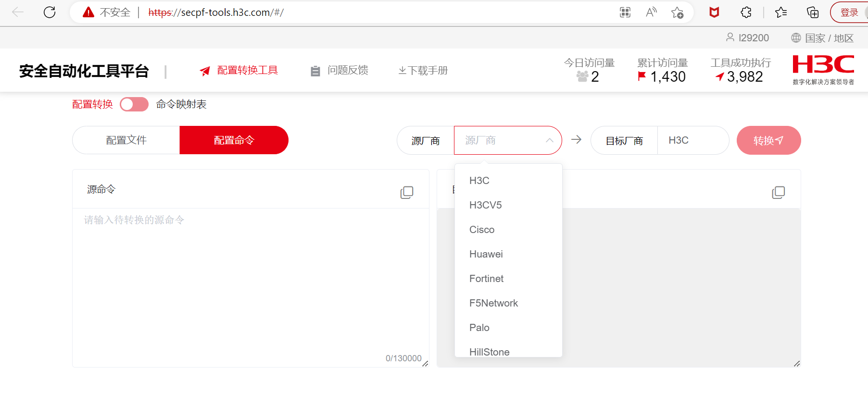Click the 源厂商 field label
The width and height of the screenshot is (868, 393).
(x=426, y=141)
